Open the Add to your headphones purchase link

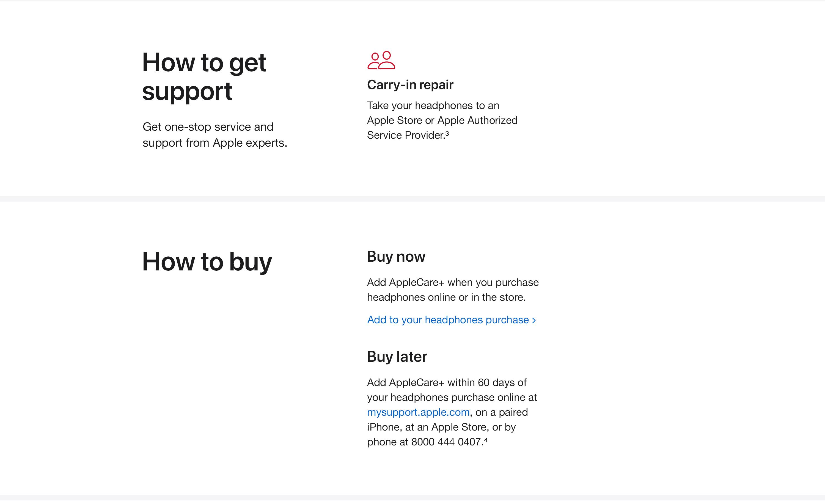[451, 320]
